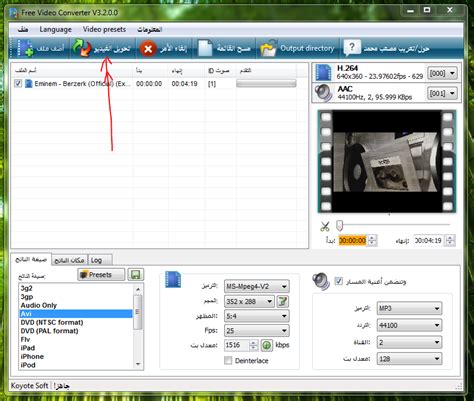Click the video preview thumbnail
This screenshot has height=401, width=474.
(387, 162)
